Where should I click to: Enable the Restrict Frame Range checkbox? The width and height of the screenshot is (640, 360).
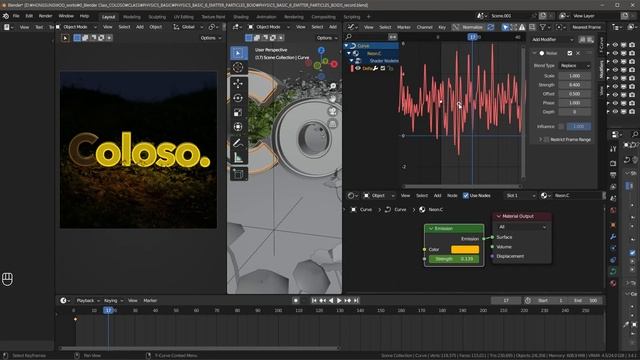[x=547, y=140]
